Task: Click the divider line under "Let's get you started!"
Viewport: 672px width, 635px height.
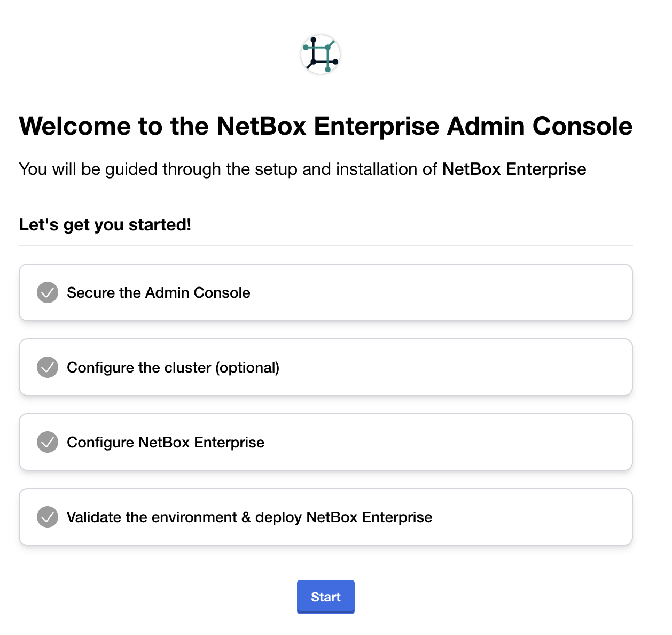Action: (326, 246)
